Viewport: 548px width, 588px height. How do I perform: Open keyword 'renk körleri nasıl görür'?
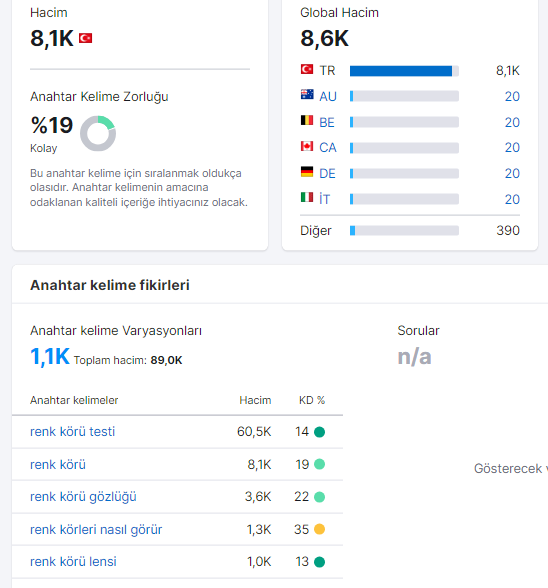pyautogui.click(x=96, y=530)
